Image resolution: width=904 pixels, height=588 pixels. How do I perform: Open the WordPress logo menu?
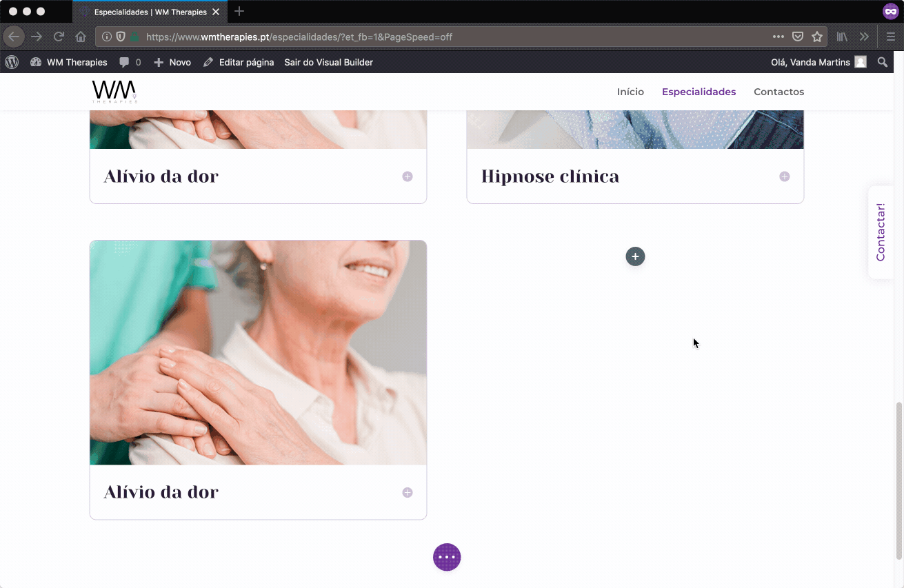(12, 62)
